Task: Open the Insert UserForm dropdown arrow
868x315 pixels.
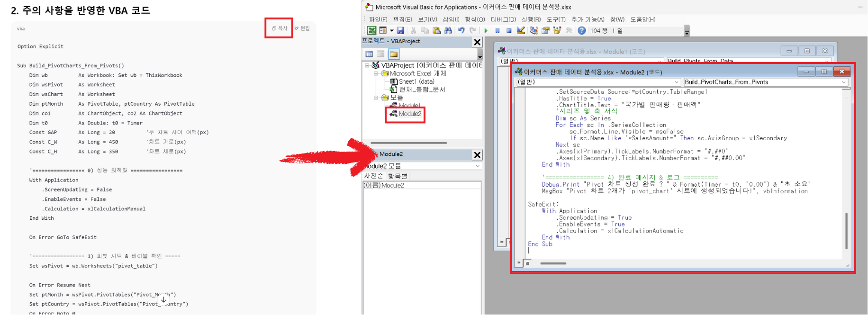Action: (391, 30)
